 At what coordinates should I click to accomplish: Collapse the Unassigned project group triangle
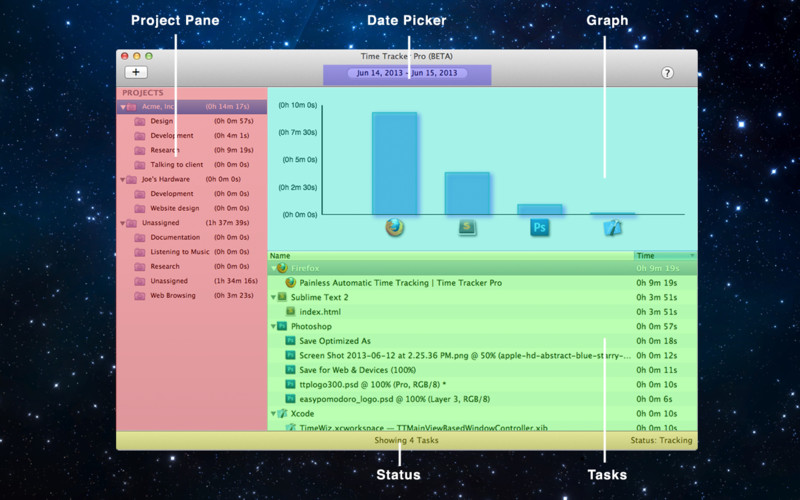pyautogui.click(x=122, y=223)
